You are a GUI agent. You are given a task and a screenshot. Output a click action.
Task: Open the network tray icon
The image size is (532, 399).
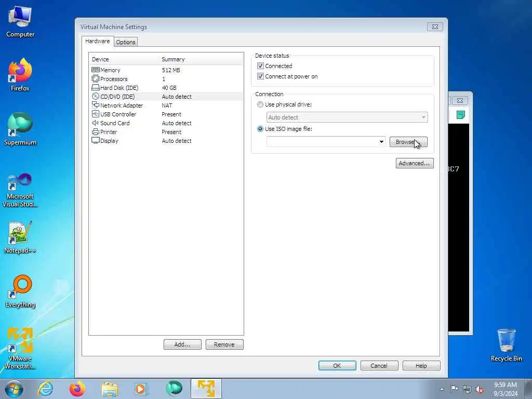[x=467, y=389]
